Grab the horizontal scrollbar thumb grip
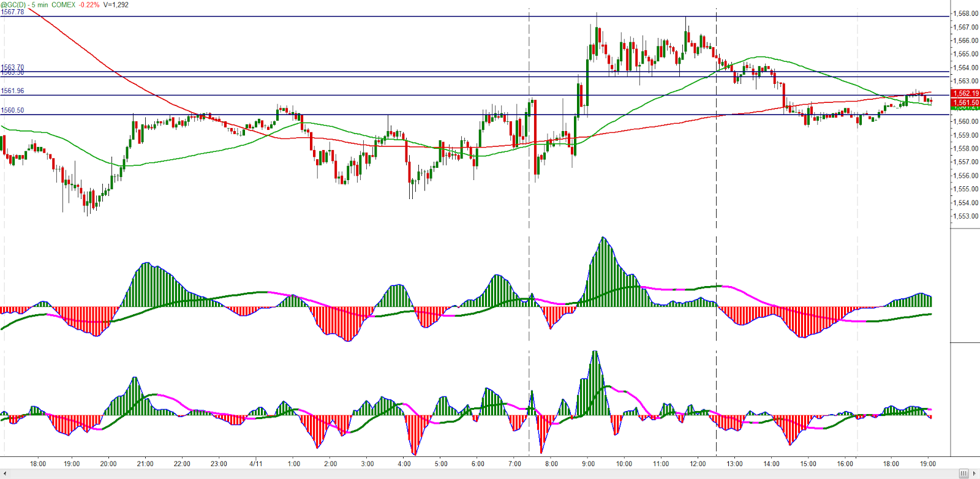Screen dimensions: 980x479 (963, 473)
